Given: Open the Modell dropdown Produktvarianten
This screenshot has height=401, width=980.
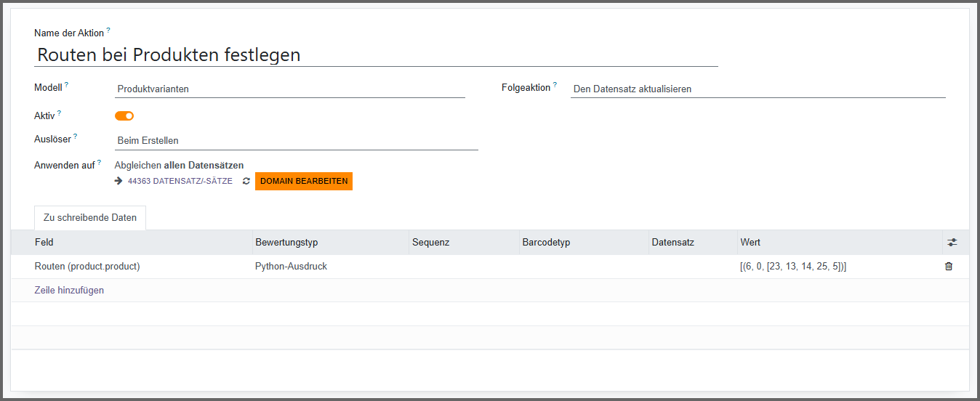Looking at the screenshot, I should coord(289,89).
